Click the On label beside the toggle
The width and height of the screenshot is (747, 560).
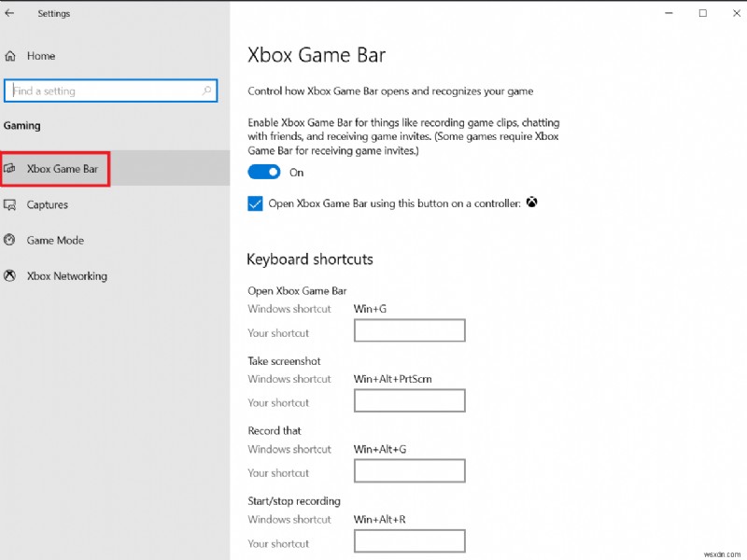(296, 173)
